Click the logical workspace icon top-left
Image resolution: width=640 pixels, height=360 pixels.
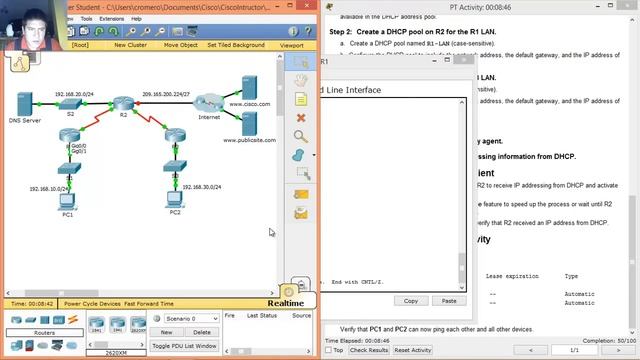point(20,62)
